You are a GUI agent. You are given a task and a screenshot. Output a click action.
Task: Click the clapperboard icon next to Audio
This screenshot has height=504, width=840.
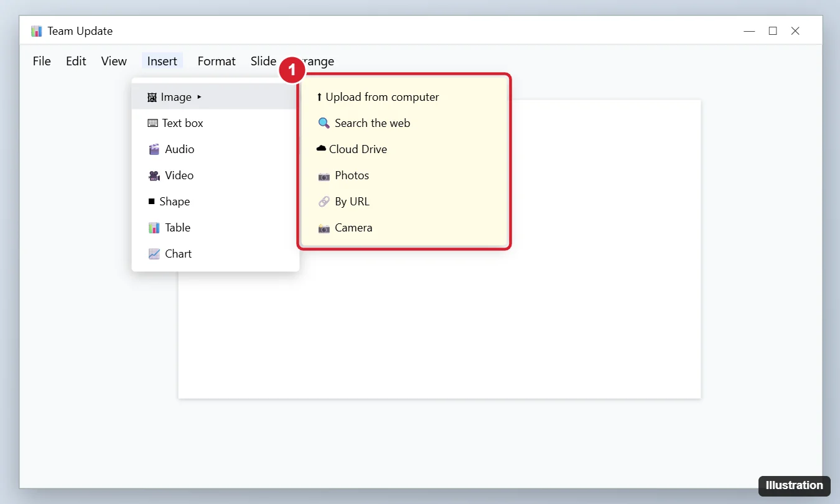[x=154, y=149]
